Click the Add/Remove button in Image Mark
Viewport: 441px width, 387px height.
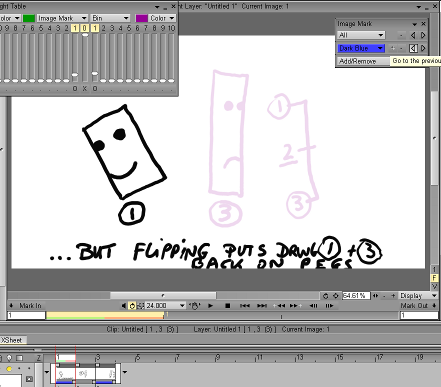pos(362,61)
